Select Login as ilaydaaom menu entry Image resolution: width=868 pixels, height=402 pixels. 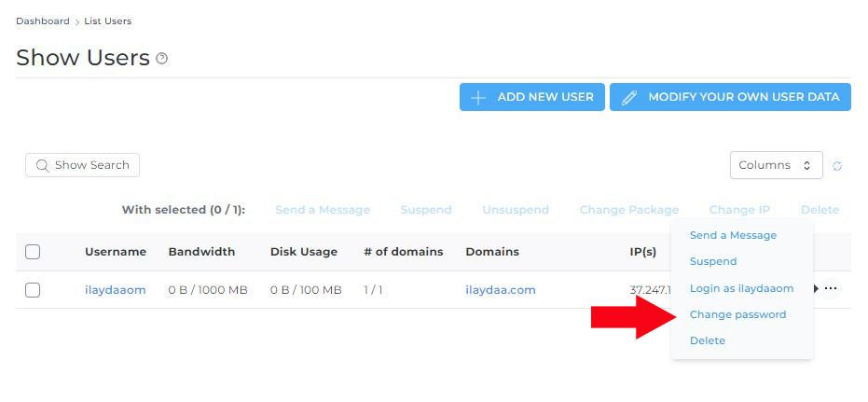click(741, 288)
